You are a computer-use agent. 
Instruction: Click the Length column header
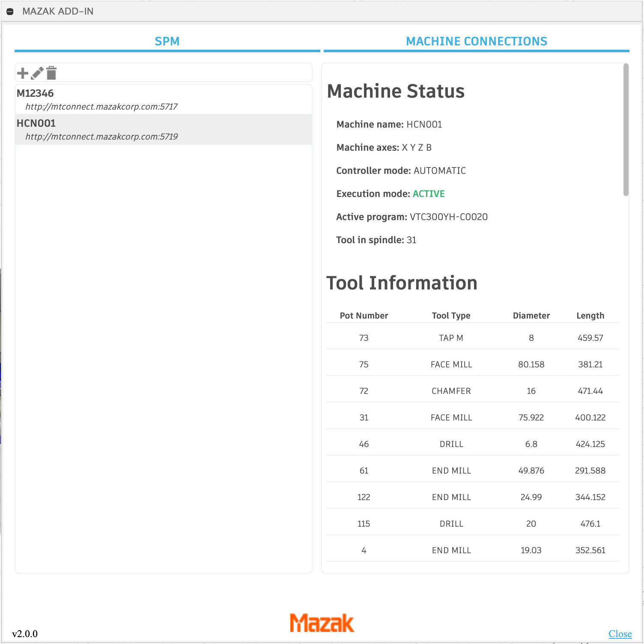590,316
